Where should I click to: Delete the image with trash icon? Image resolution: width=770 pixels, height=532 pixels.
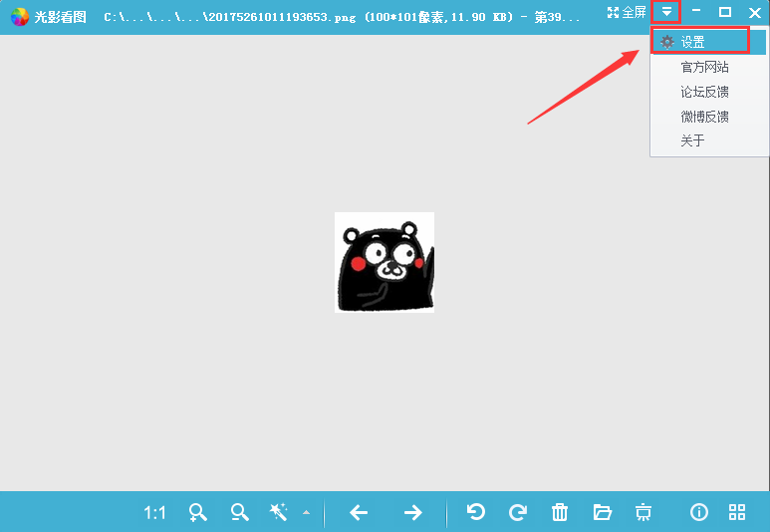tap(560, 513)
